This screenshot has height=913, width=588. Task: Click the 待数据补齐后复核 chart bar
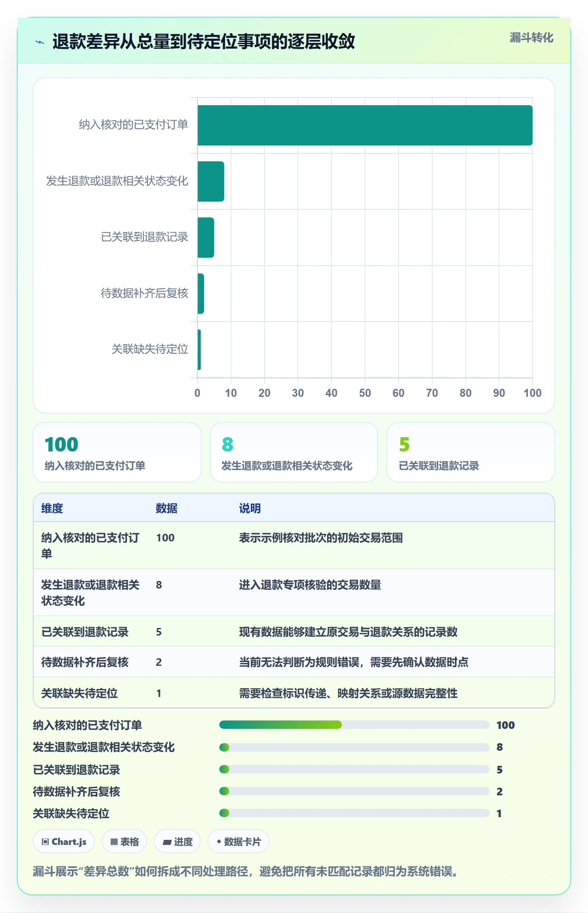201,294
